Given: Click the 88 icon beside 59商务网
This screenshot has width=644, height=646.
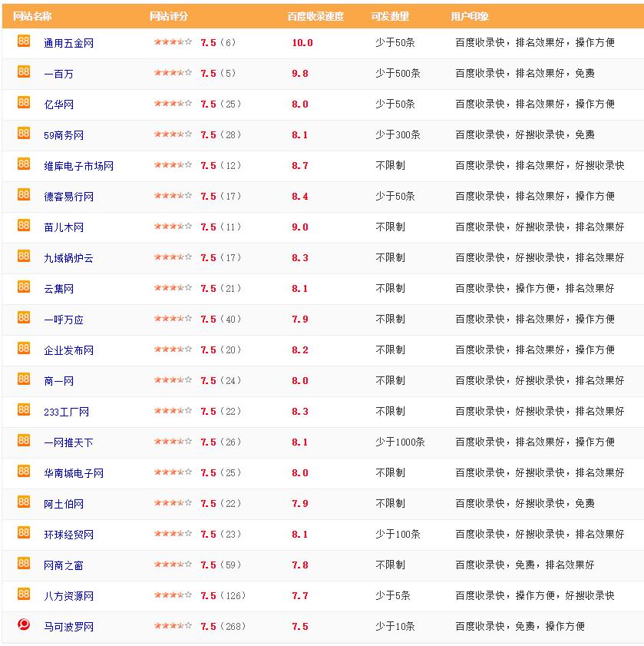Looking at the screenshot, I should click(24, 133).
